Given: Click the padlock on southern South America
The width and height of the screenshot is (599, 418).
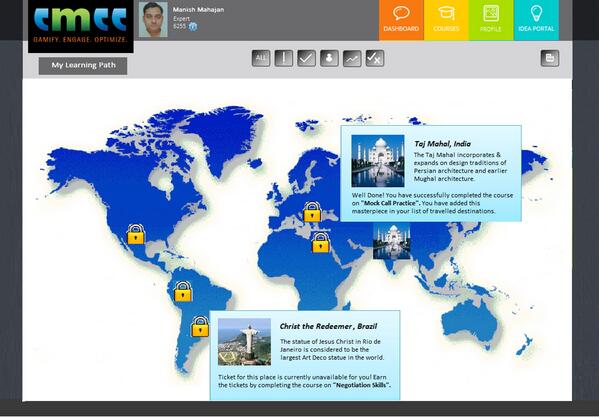Looking at the screenshot, I should pos(200,326).
